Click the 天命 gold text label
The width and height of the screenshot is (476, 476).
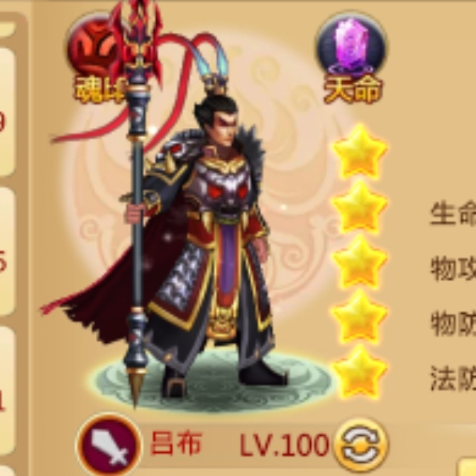coord(352,89)
